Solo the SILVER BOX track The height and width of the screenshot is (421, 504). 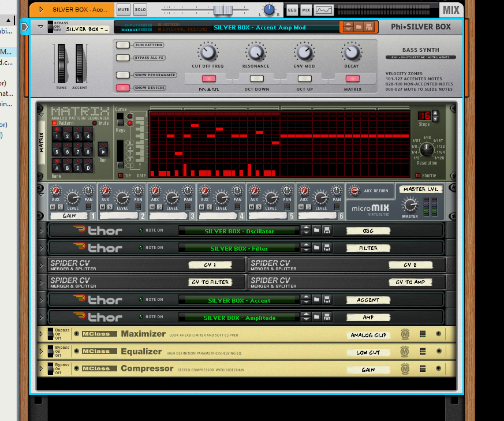click(140, 10)
